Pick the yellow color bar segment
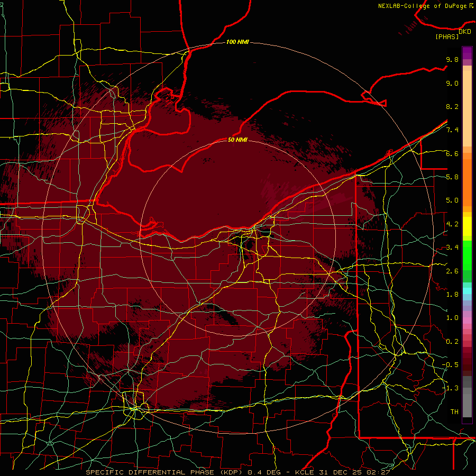Image resolution: width=476 pixels, height=476 pixels. pyautogui.click(x=467, y=226)
